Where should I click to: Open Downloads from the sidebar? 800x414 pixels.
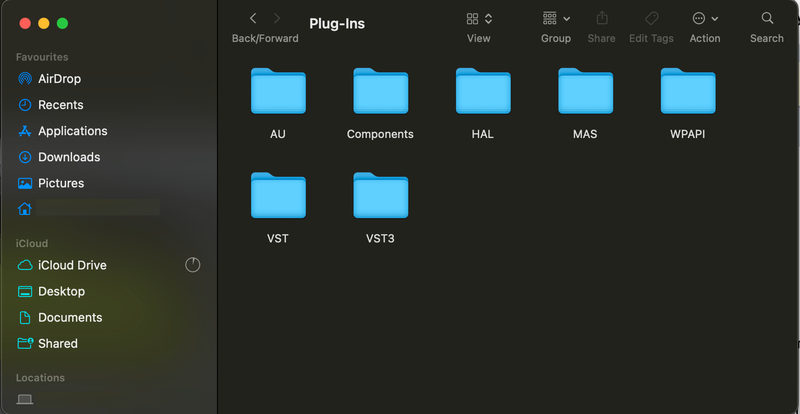pos(69,157)
